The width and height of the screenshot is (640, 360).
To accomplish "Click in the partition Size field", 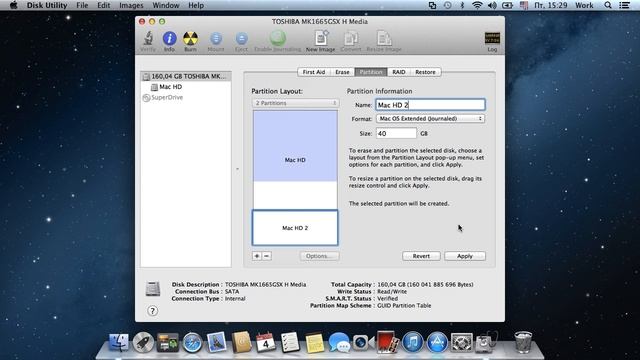I will click(x=396, y=133).
